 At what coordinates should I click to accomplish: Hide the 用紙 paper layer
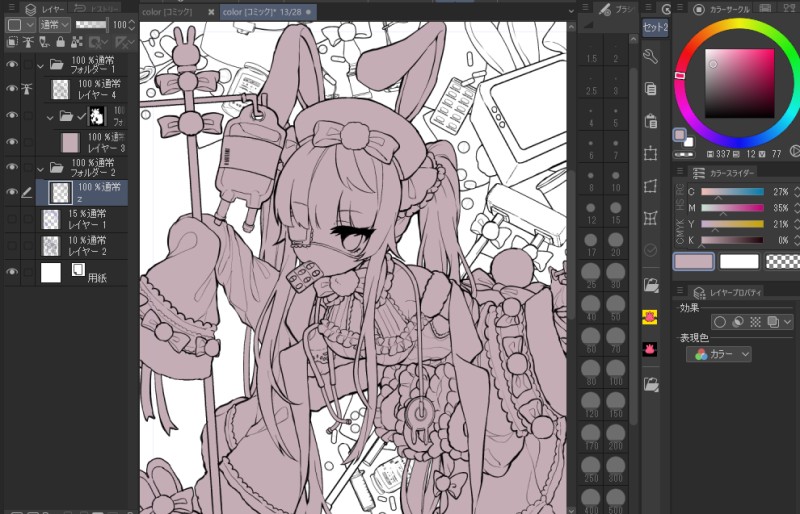click(12, 272)
